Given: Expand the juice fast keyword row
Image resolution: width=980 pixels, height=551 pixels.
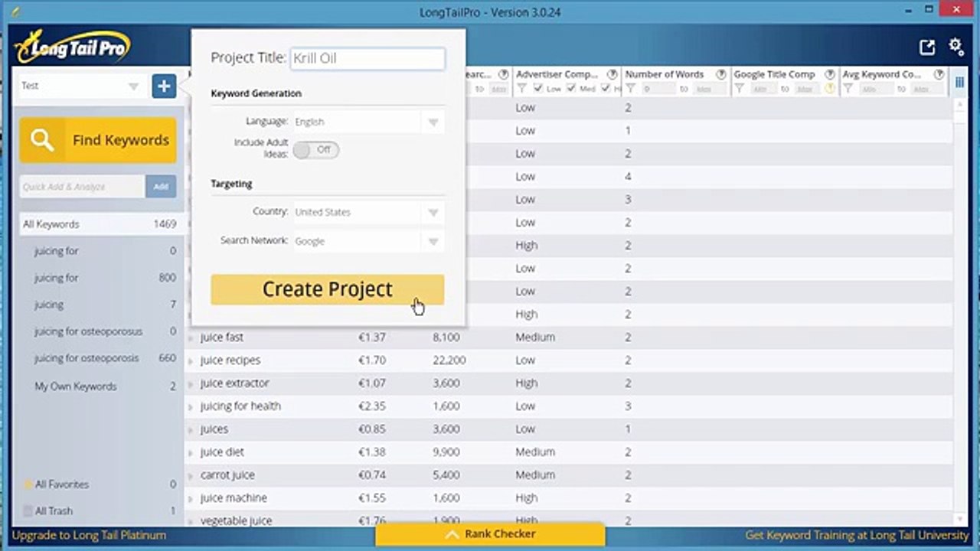Looking at the screenshot, I should click(191, 337).
